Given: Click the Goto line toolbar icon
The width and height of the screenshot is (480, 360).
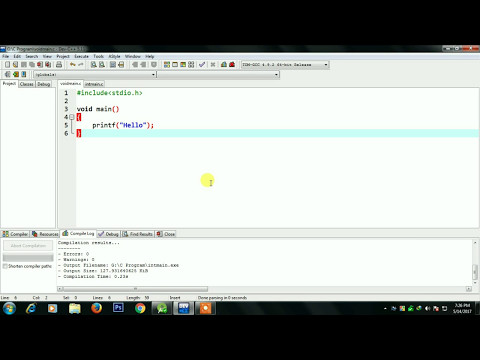Looking at the screenshot, I should [x=121, y=65].
